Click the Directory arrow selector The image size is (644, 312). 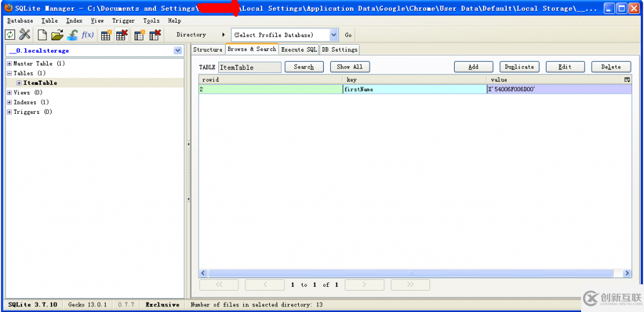(x=223, y=35)
